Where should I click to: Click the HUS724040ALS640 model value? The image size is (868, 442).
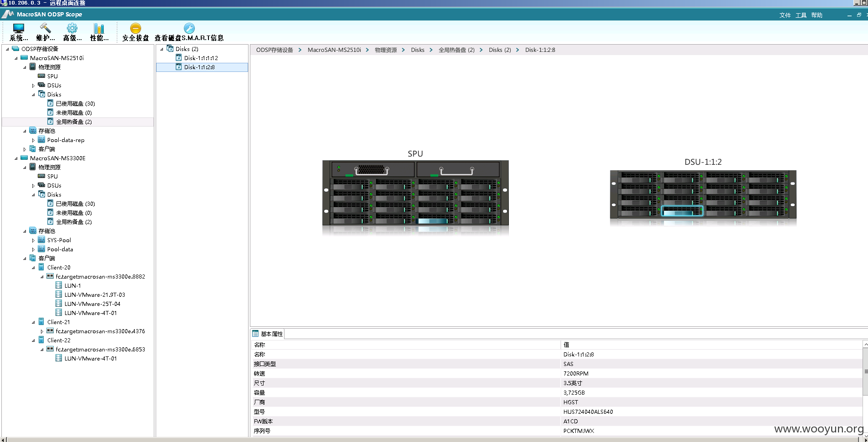click(588, 412)
